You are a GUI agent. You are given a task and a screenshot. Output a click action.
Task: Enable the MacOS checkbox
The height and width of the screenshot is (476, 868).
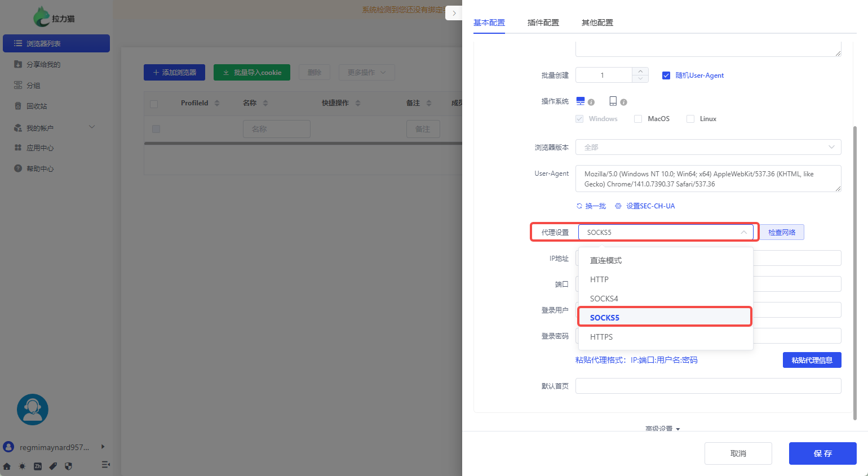point(638,119)
